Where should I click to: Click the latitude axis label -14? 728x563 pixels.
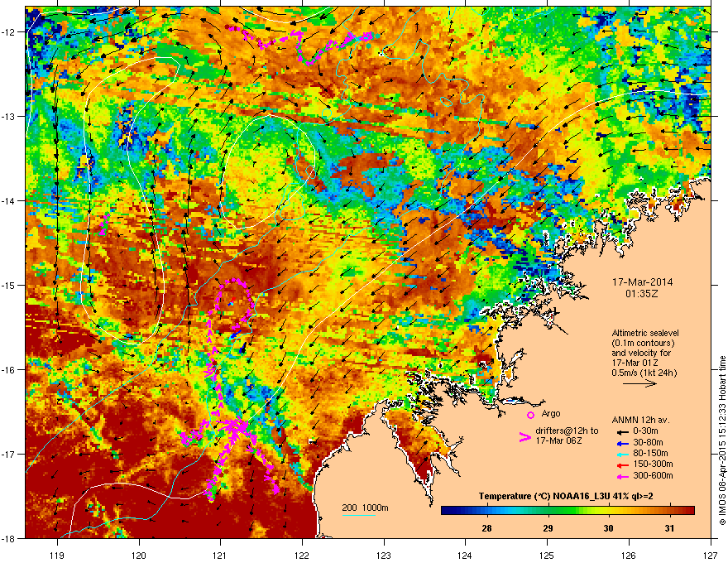(x=8, y=200)
